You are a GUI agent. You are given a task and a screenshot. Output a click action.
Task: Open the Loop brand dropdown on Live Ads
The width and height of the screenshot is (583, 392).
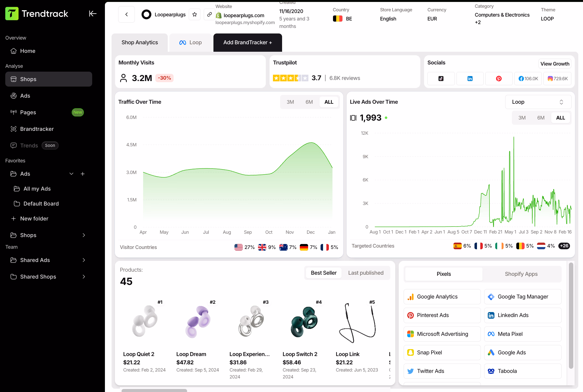tap(538, 102)
